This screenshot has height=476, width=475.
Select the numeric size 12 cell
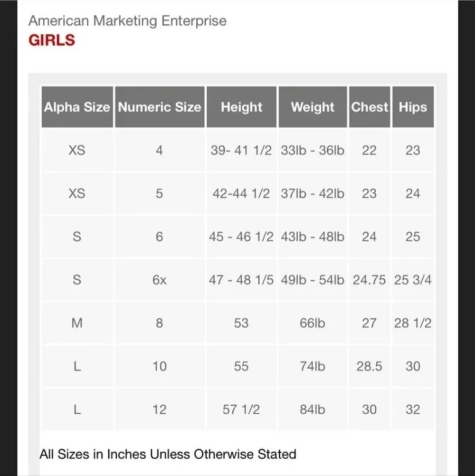[160, 409]
